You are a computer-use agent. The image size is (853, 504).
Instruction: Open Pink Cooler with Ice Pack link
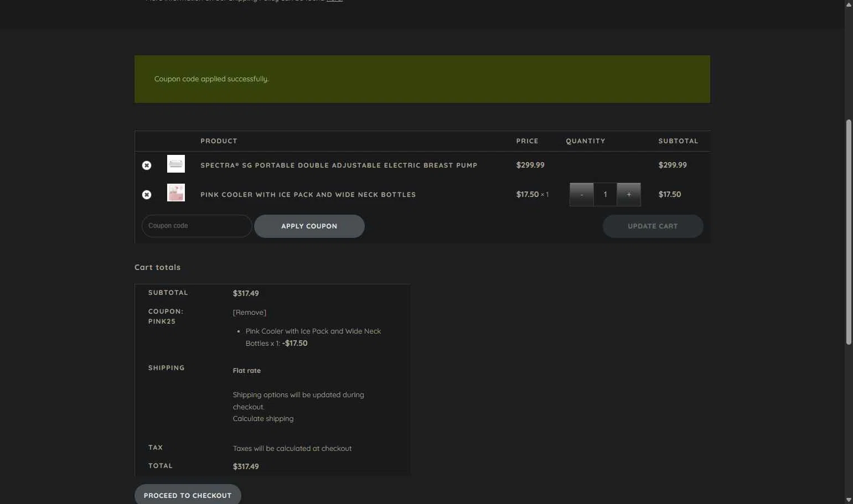308,195
